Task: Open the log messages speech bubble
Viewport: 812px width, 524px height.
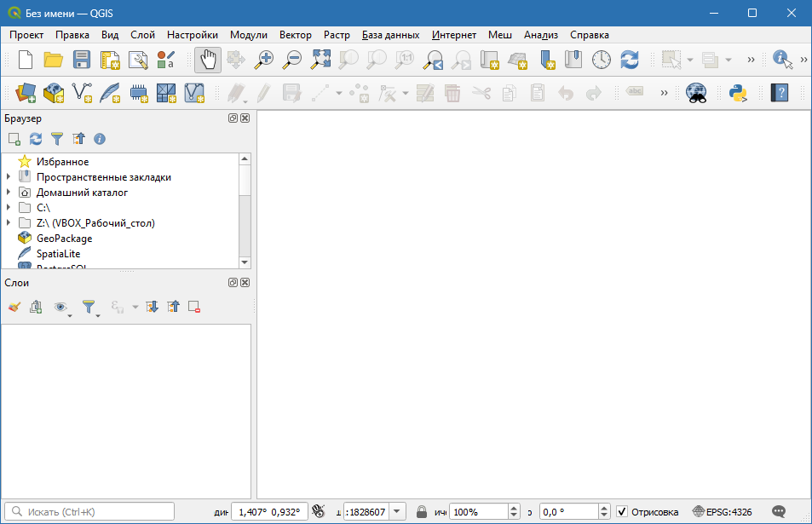Action: click(778, 511)
